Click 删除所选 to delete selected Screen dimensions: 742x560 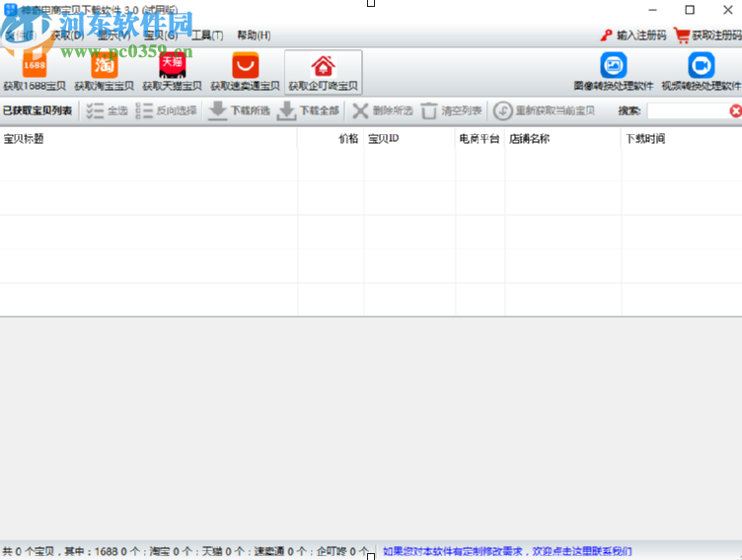[x=383, y=110]
